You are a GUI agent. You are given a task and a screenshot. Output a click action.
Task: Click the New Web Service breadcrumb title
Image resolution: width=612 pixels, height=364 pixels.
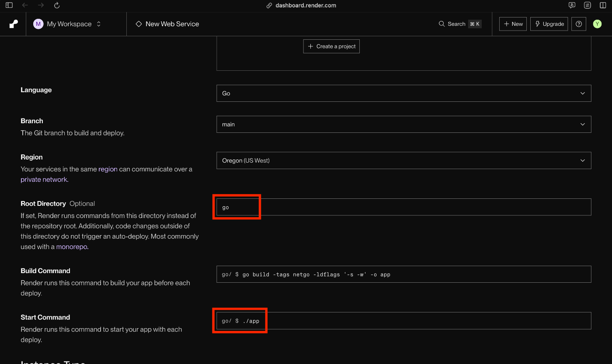[172, 24]
